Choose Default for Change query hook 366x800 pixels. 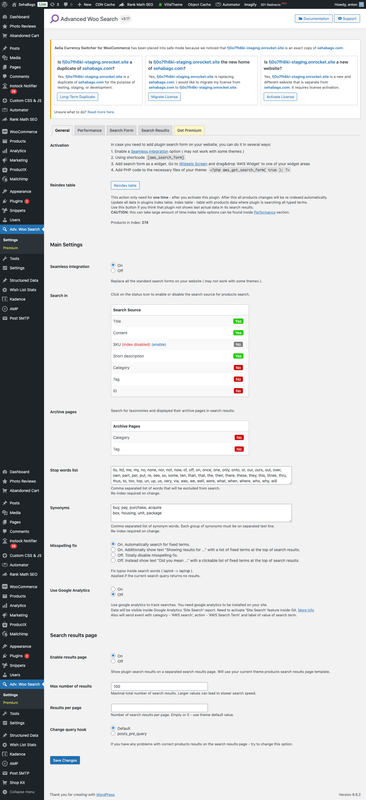point(113,728)
